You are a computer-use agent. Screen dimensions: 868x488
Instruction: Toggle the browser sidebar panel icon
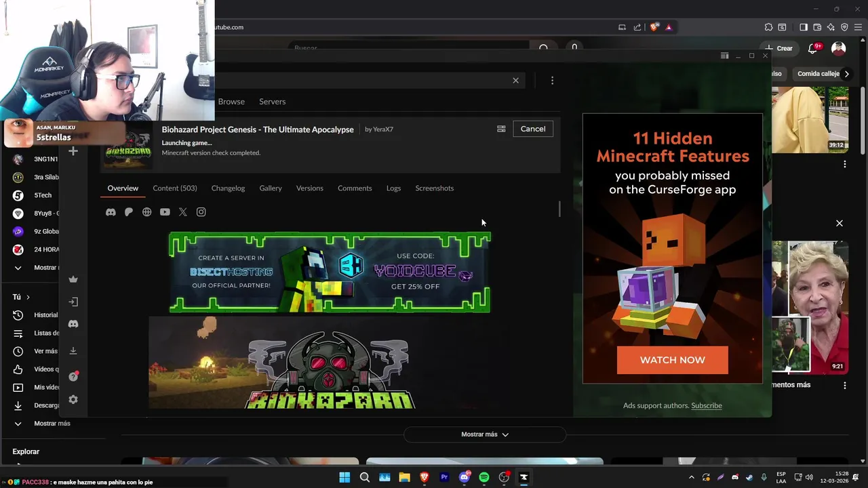click(804, 27)
